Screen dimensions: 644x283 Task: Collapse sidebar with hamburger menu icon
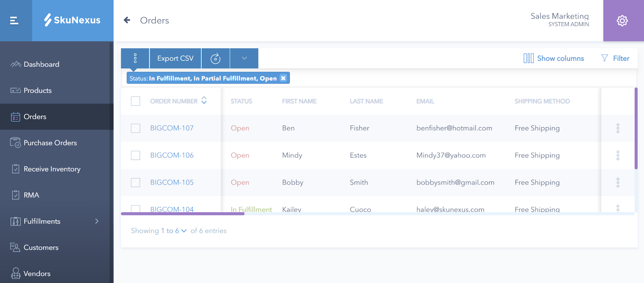[14, 21]
